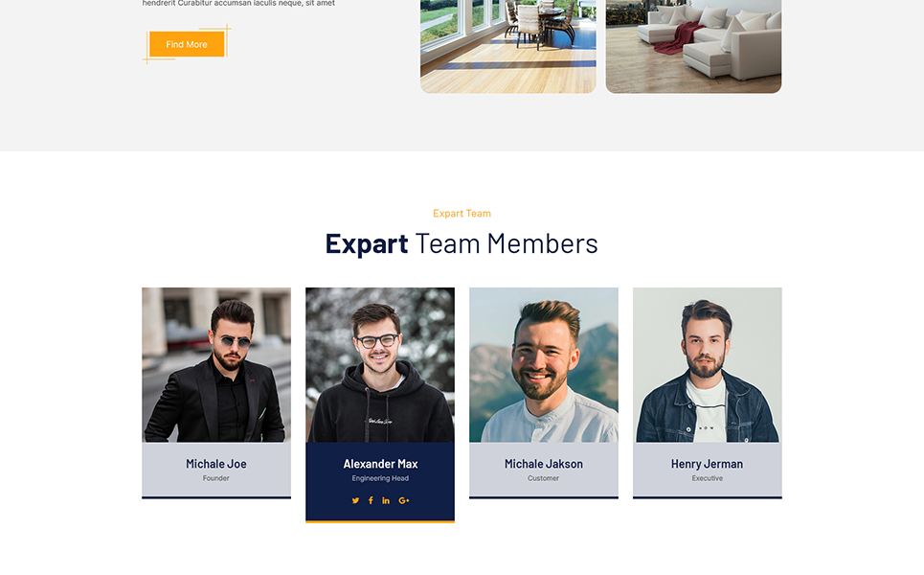Open the Alexander Max name link

pyautogui.click(x=380, y=464)
